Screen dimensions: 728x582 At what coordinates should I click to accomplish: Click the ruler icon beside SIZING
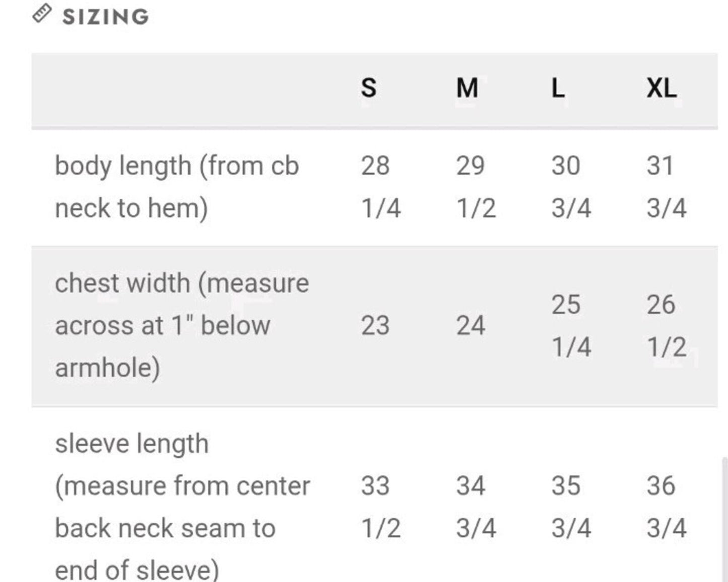(42, 14)
